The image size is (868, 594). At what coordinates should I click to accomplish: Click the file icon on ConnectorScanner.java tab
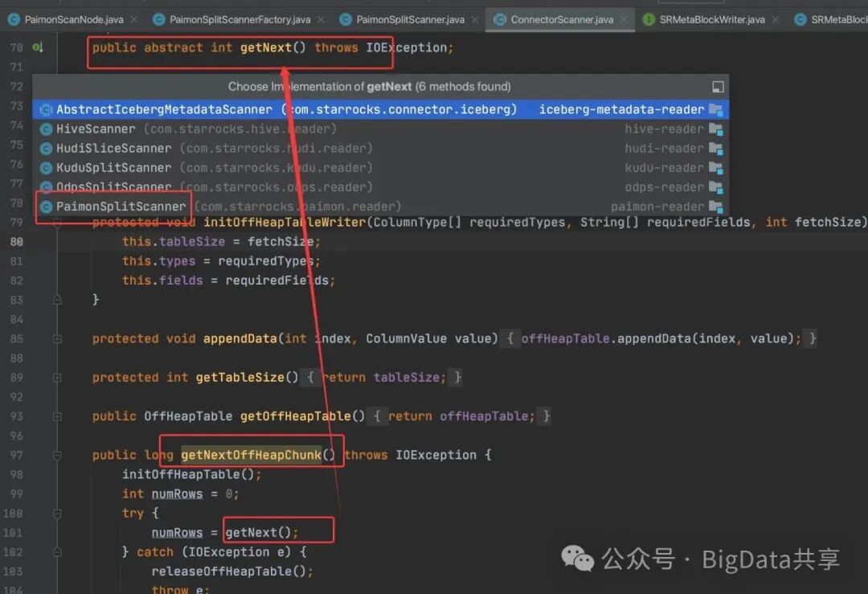point(500,20)
